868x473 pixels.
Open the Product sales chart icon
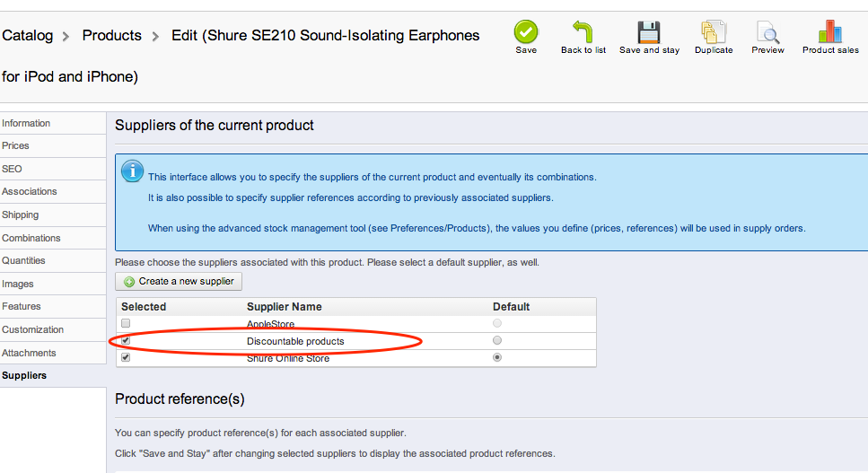pyautogui.click(x=830, y=32)
